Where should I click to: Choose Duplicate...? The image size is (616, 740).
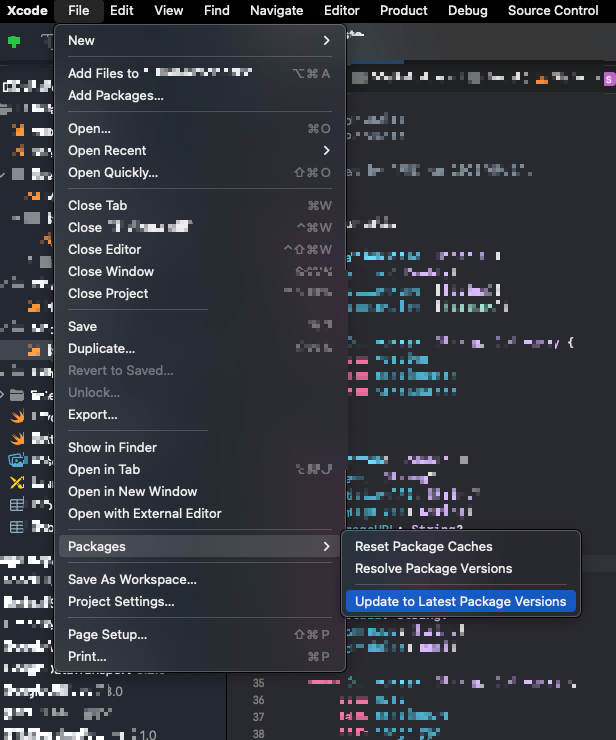200,348
